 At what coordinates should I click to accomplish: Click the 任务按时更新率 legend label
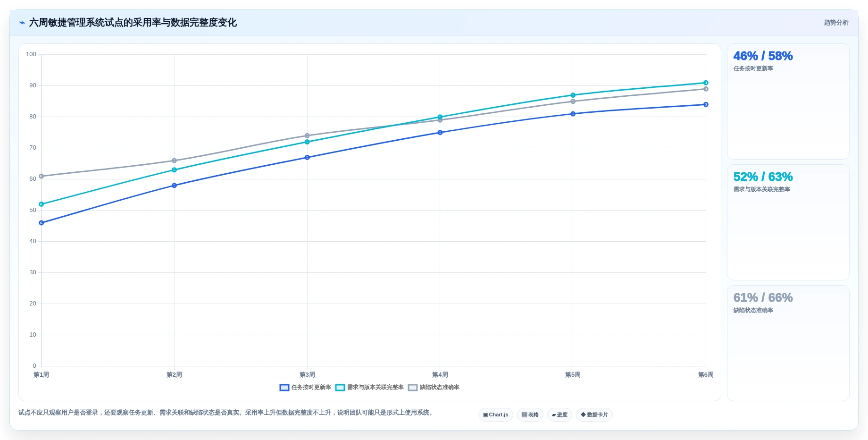[x=311, y=387]
